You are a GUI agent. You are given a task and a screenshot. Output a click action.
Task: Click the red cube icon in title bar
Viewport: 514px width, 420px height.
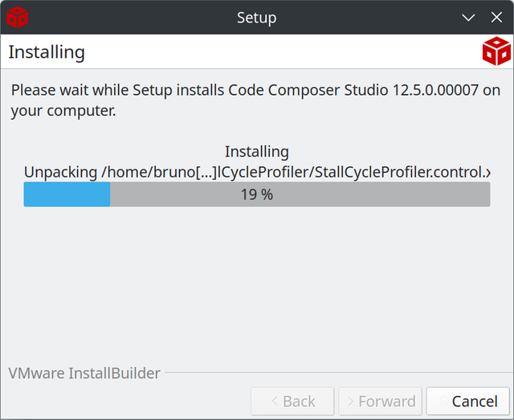[x=18, y=18]
